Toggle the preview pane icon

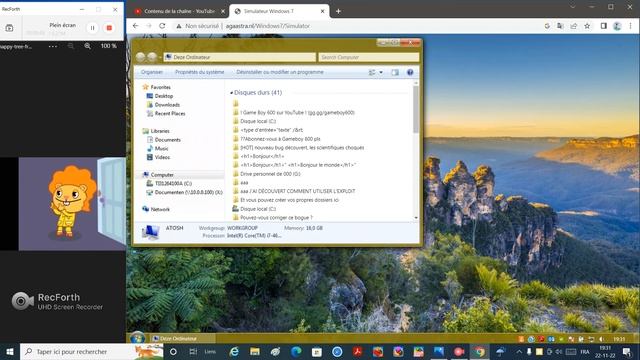pyautogui.click(x=395, y=72)
